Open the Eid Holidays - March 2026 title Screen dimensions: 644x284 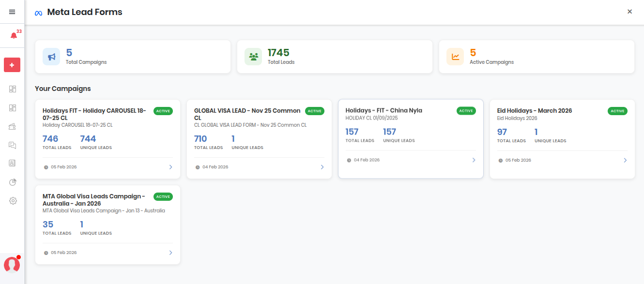tap(534, 110)
